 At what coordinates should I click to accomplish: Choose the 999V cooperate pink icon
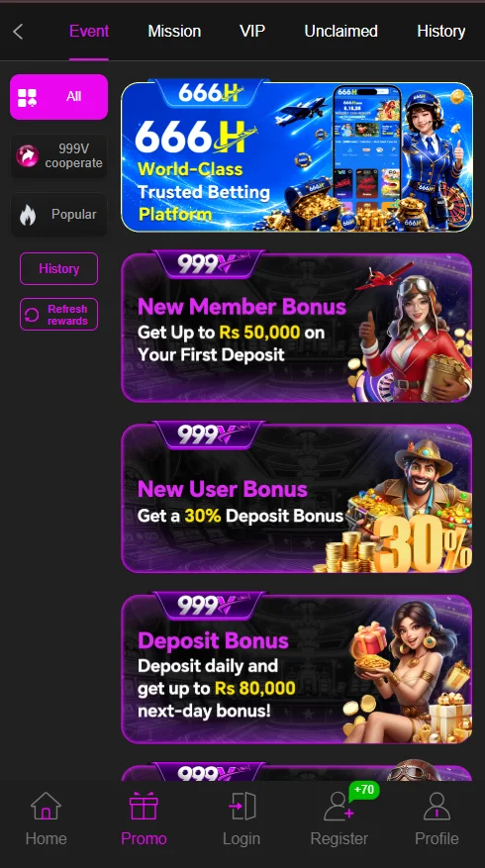(x=27, y=156)
